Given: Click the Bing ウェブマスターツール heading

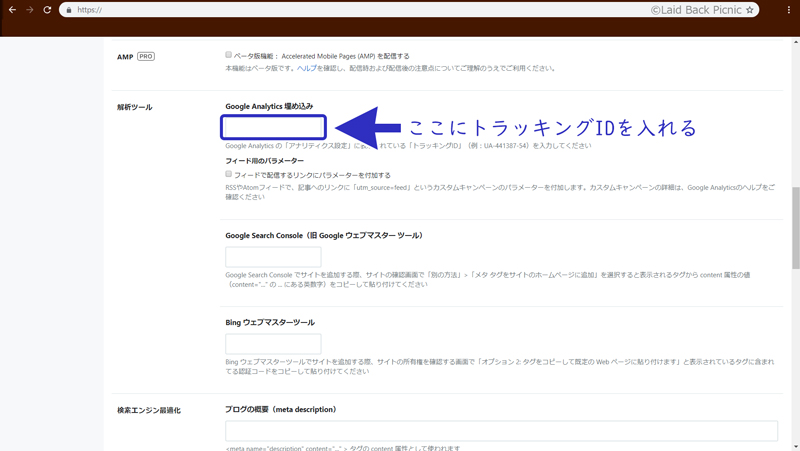Looking at the screenshot, I should tap(270, 322).
